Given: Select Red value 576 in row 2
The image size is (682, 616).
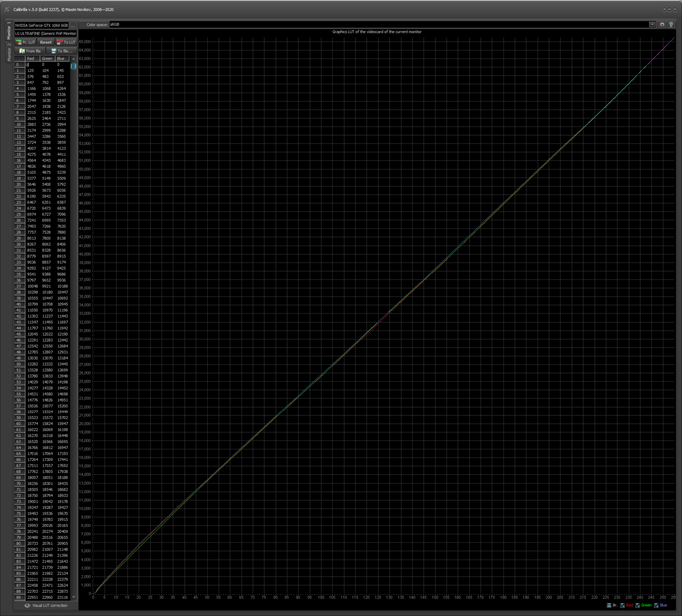Looking at the screenshot, I should (32, 76).
